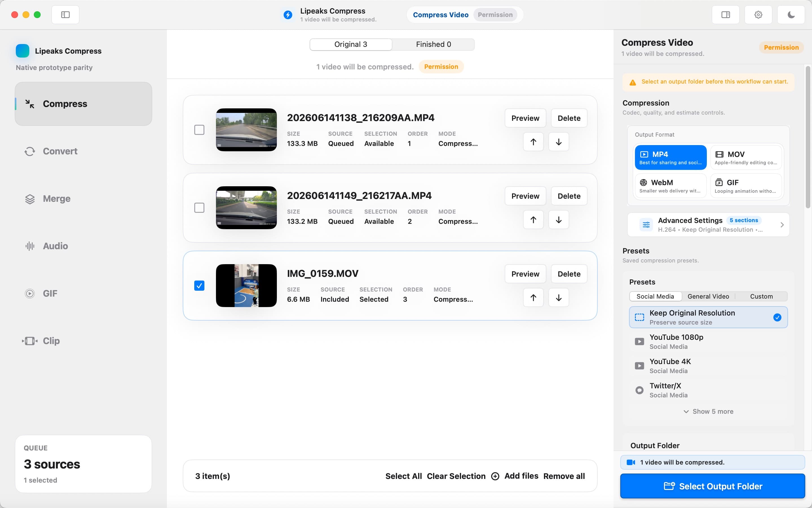The width and height of the screenshot is (812, 508).
Task: Preview IMG_0159.MOV
Action: tap(525, 274)
